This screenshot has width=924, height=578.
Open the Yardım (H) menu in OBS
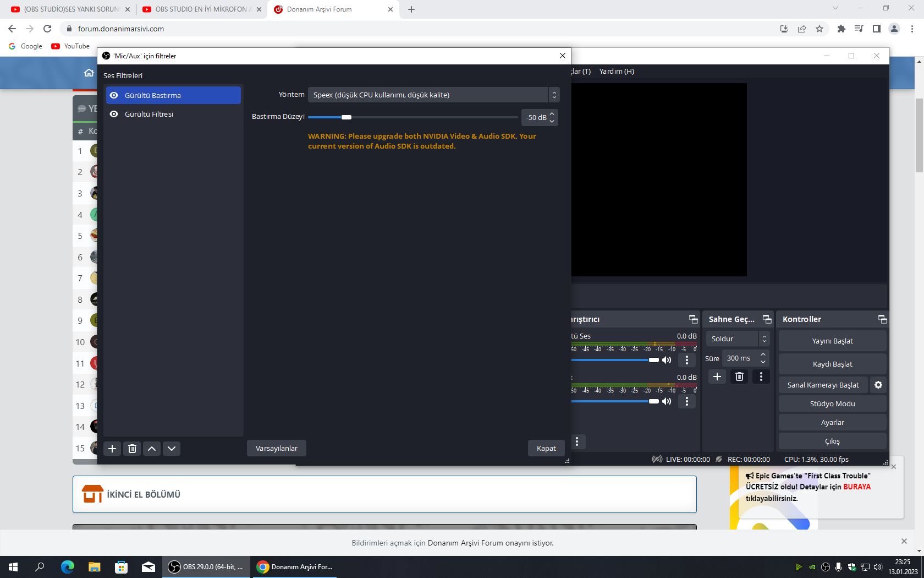617,72
